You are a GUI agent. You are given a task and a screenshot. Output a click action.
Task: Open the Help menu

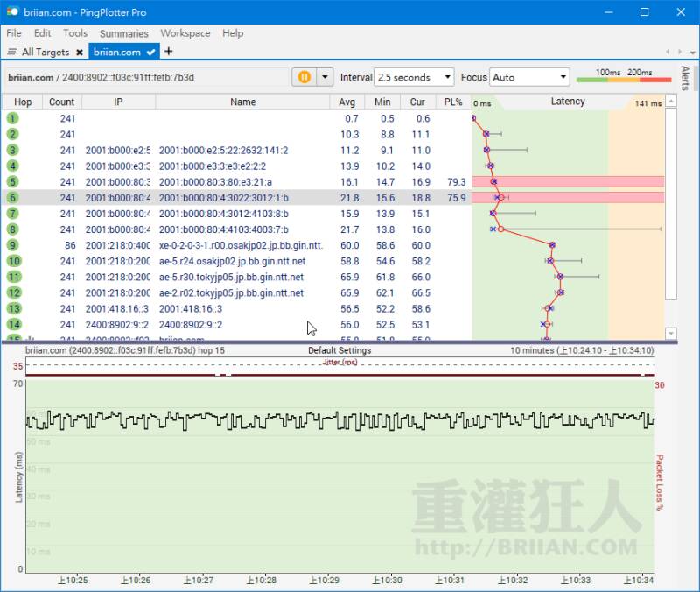click(233, 33)
